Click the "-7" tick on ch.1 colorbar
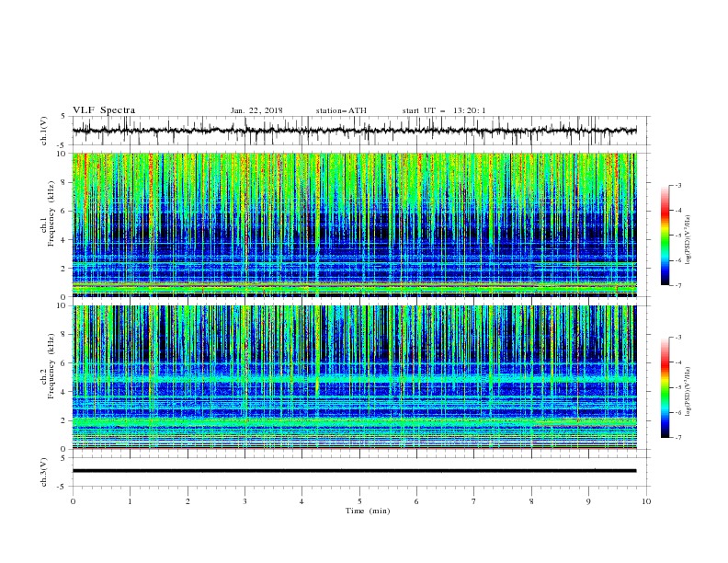 (677, 285)
